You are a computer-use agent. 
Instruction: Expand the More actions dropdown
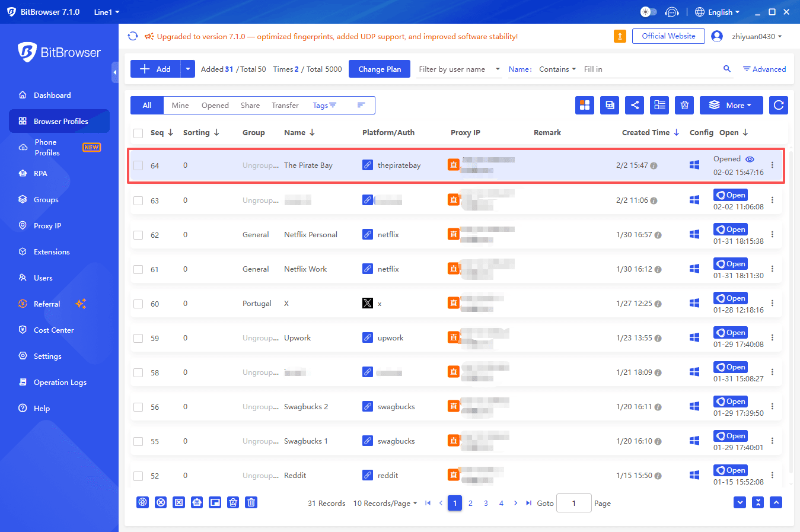pos(731,105)
